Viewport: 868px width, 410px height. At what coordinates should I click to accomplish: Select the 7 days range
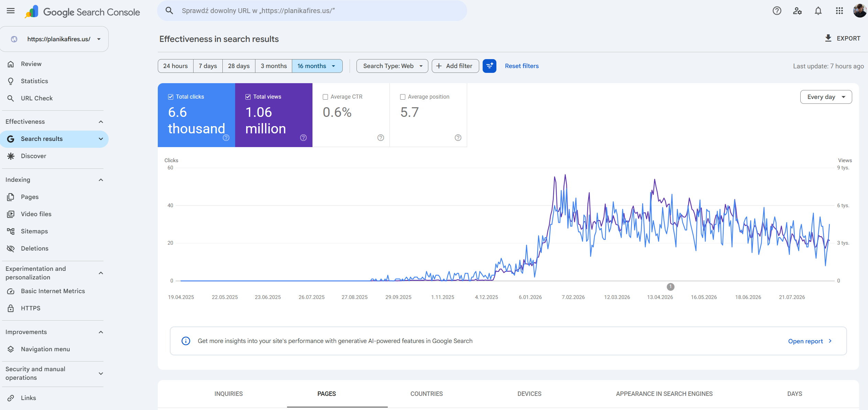(208, 66)
